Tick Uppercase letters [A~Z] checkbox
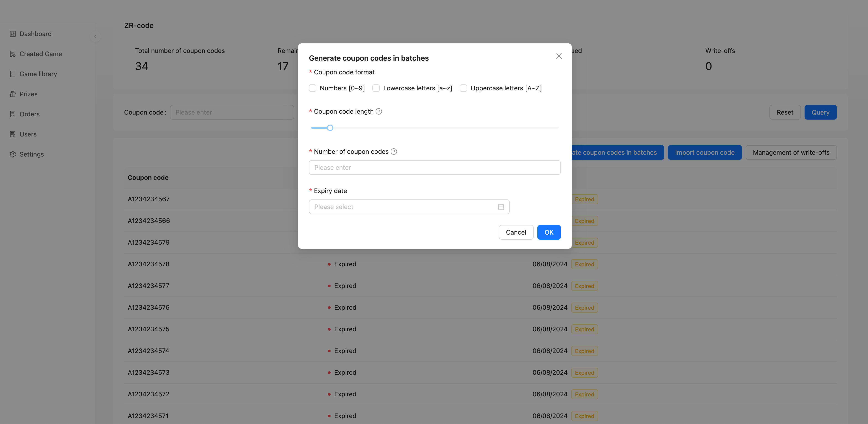Screen dimensions: 868x424 coord(463,88)
